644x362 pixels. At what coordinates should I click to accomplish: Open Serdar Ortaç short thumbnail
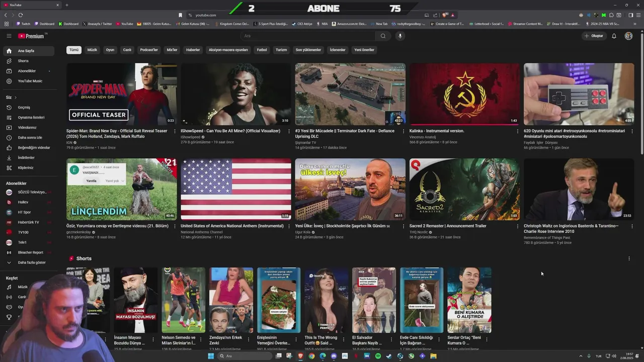click(x=469, y=300)
